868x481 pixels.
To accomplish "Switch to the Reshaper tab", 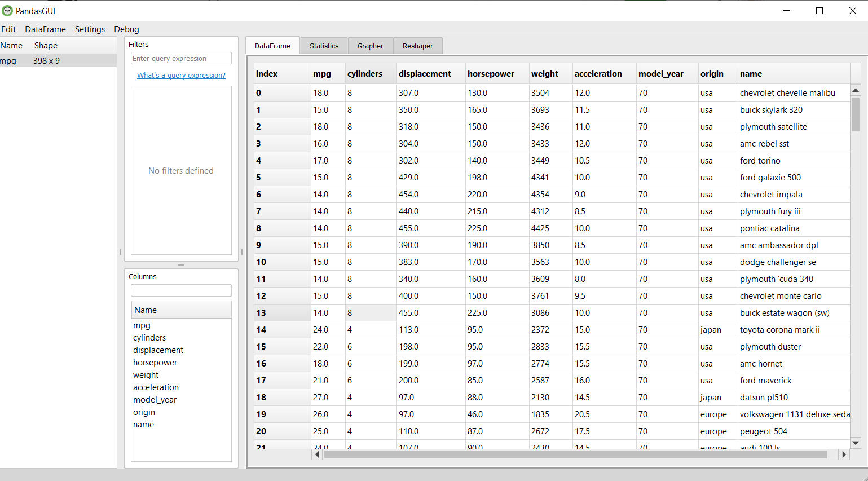I will point(417,46).
